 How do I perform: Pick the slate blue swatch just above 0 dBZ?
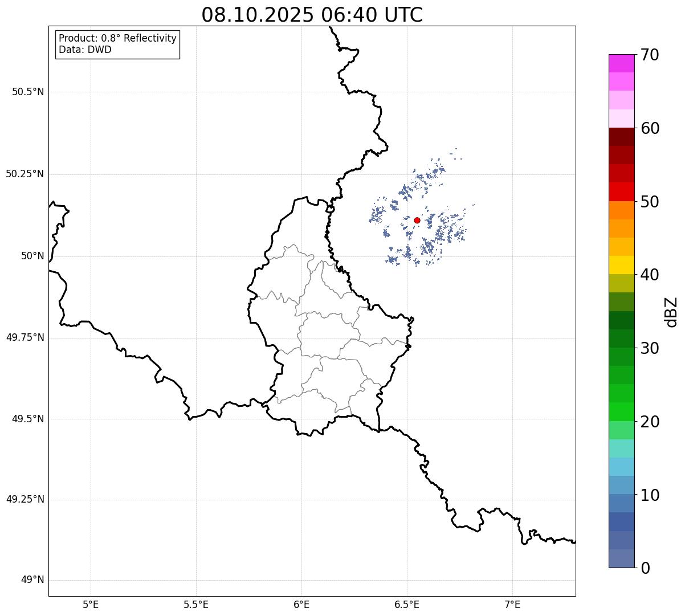coord(622,558)
